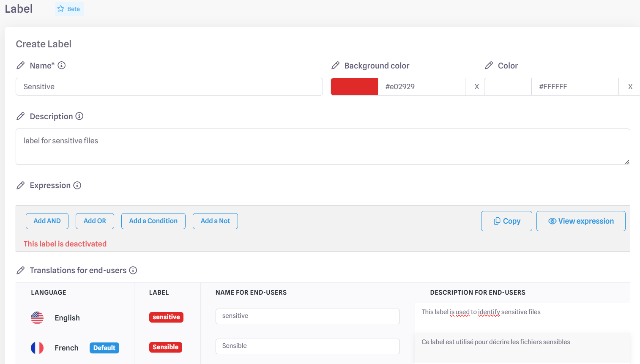This screenshot has height=364, width=640.
Task: Clear the background color with X
Action: 476,87
